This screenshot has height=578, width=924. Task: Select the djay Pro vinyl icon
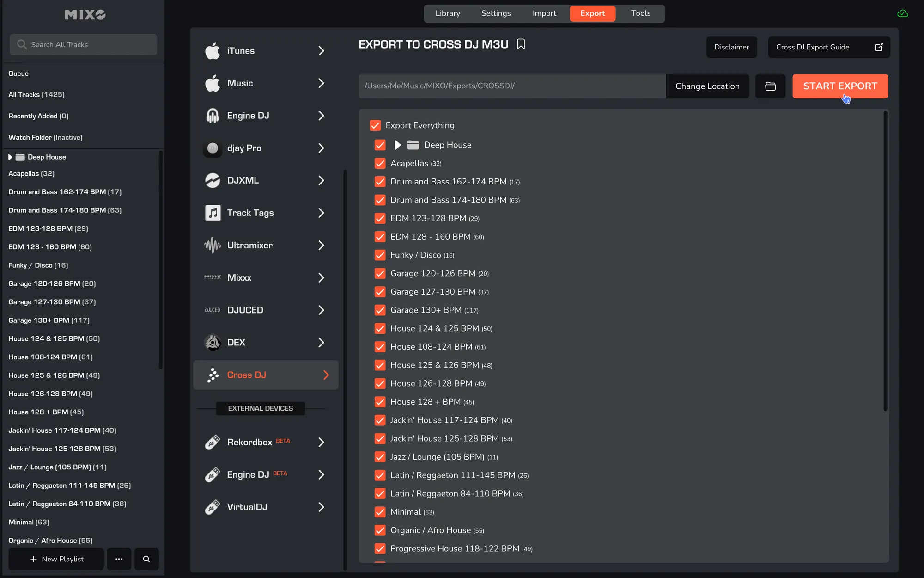tap(213, 148)
